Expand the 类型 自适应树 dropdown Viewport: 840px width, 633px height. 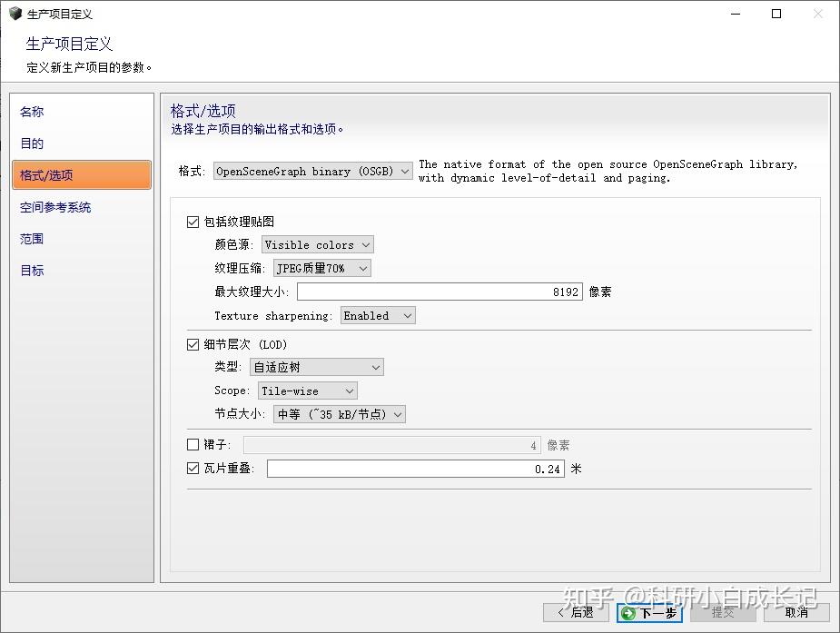(x=317, y=367)
